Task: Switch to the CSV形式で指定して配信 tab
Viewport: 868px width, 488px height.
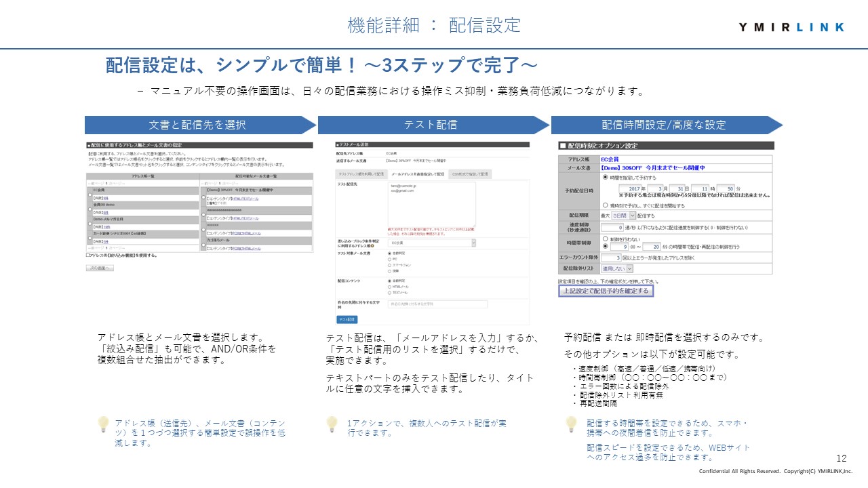Action: tap(470, 174)
